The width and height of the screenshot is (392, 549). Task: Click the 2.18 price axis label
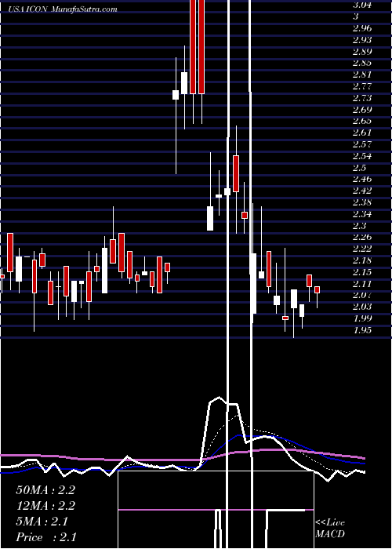click(x=362, y=260)
